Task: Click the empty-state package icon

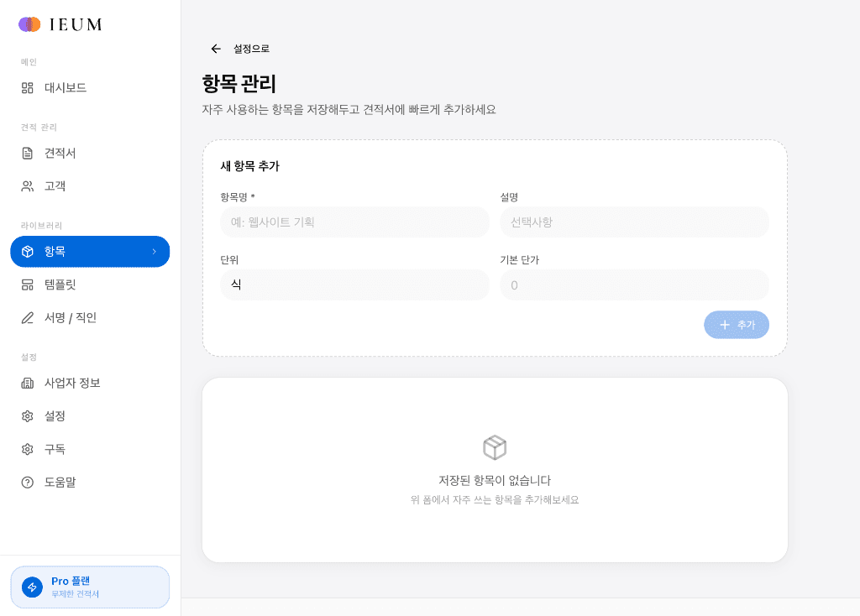Action: pos(495,447)
